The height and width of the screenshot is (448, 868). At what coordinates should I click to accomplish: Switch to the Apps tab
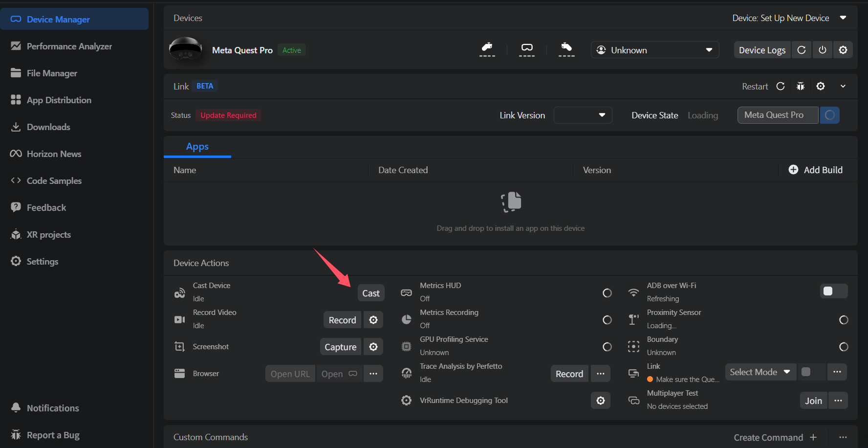(197, 147)
